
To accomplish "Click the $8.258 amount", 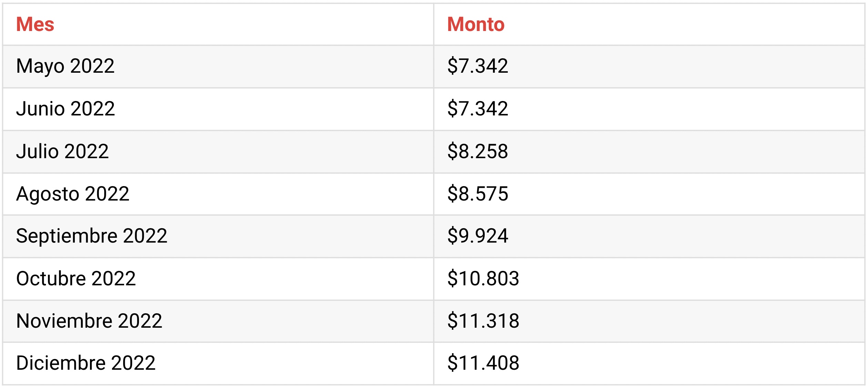I will point(478,152).
